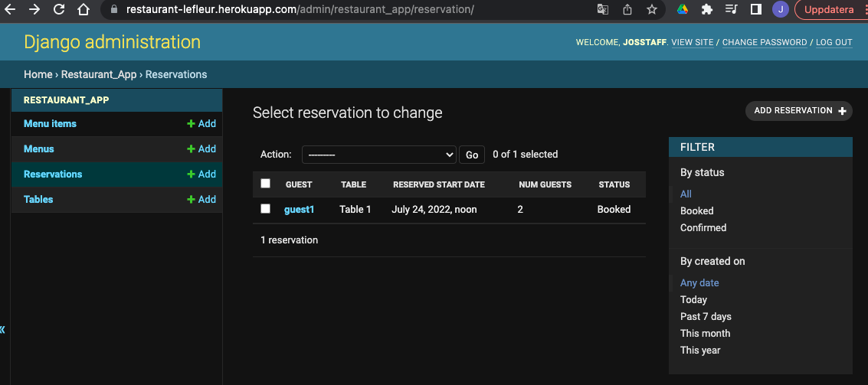
Task: Add a new Table via plus Add
Action: [201, 199]
